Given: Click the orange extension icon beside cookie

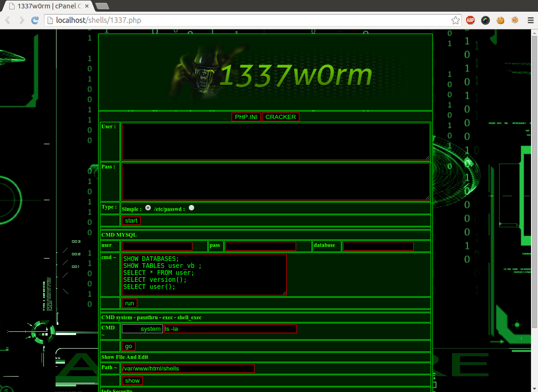Looking at the screenshot, I should point(515,20).
